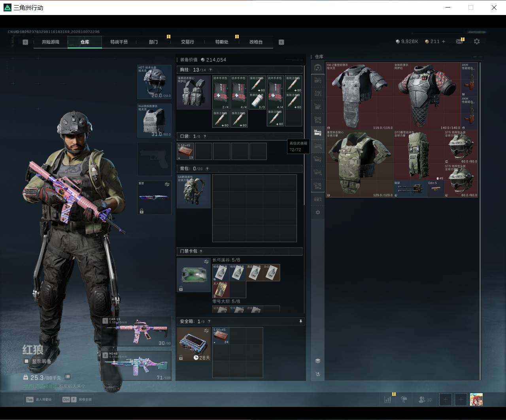Click the player avatar picture
The image size is (506, 420).
pos(476,399)
